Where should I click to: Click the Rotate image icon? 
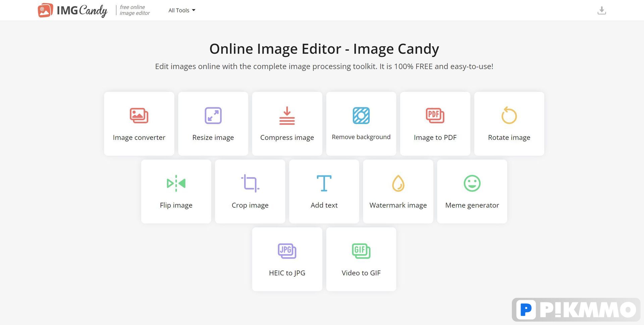pyautogui.click(x=509, y=115)
